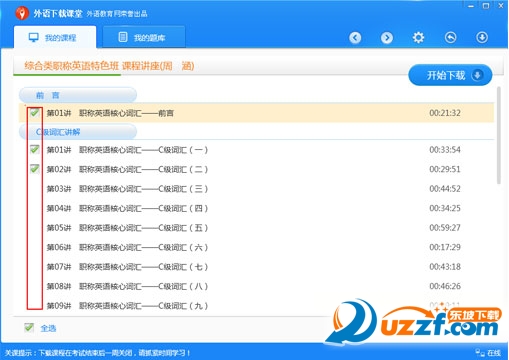This screenshot has height=360, width=509.
Task: Select row 第03讲 C级词汇（三）
Action: coord(257,189)
